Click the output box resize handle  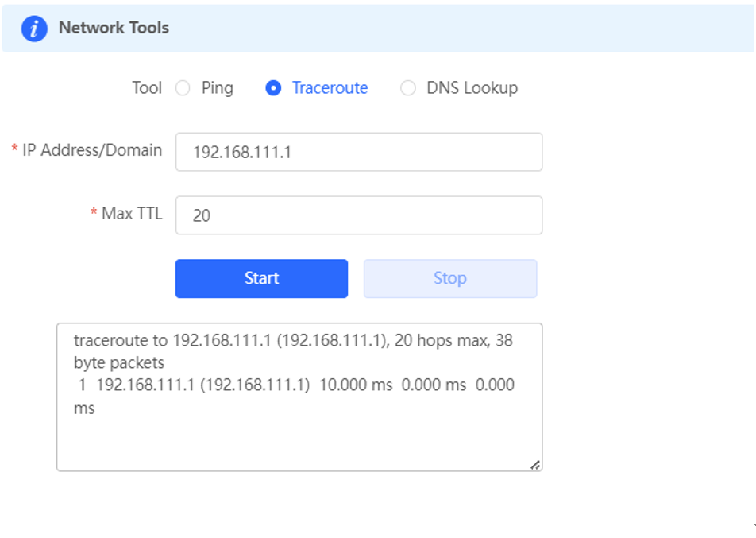pos(535,465)
